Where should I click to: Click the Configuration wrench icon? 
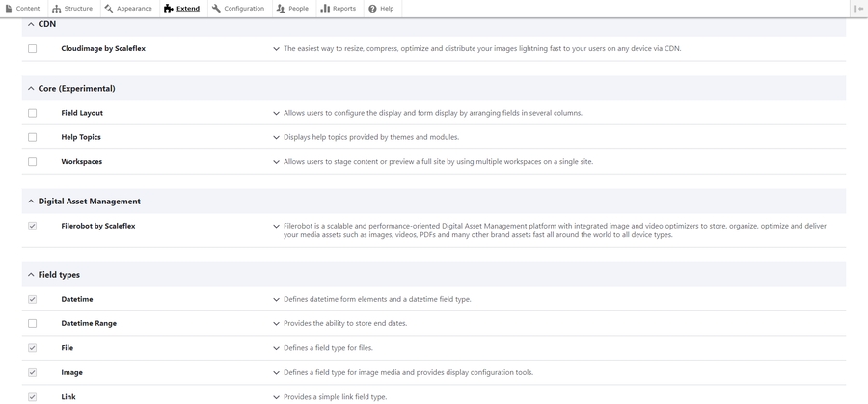tap(217, 9)
